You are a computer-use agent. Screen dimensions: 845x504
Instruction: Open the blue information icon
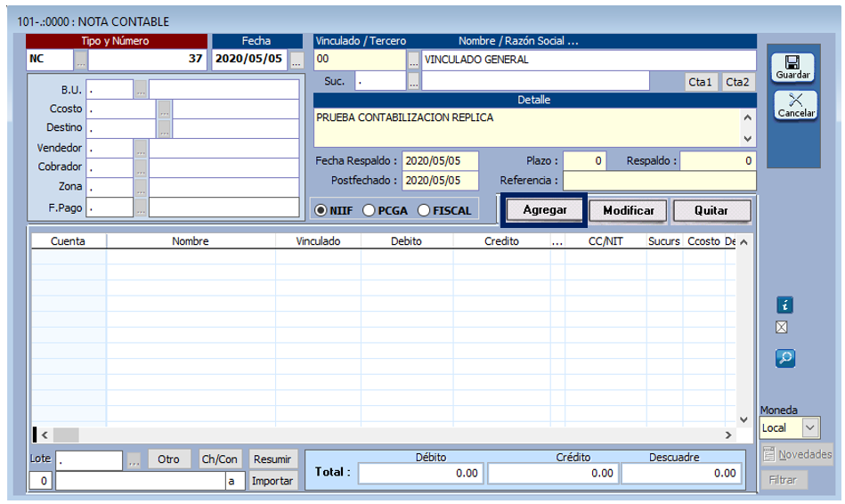click(784, 305)
